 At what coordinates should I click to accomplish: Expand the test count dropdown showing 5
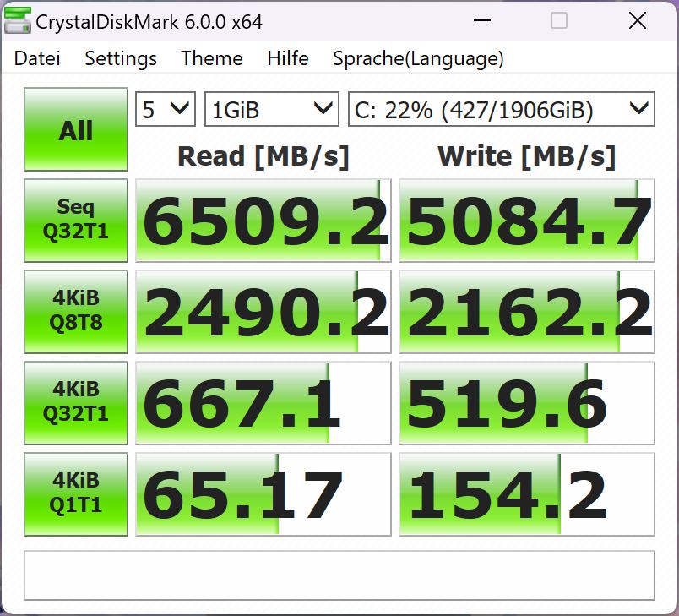[x=166, y=109]
